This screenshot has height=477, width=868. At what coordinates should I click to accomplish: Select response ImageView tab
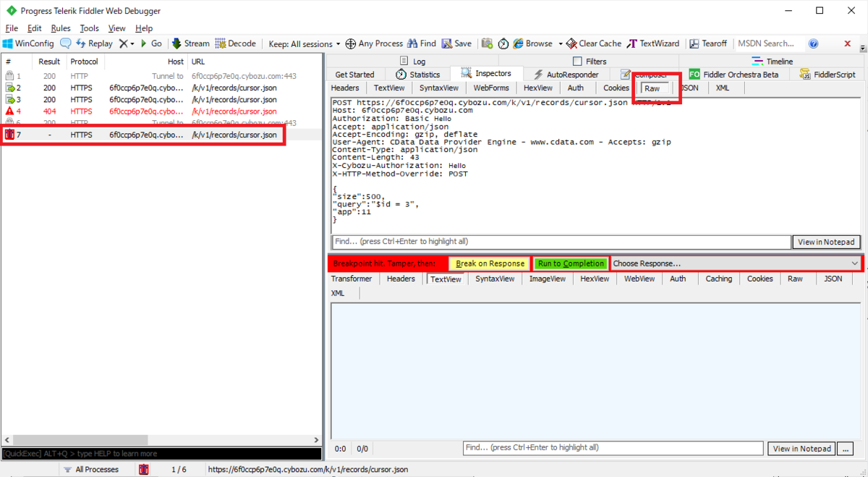click(549, 279)
